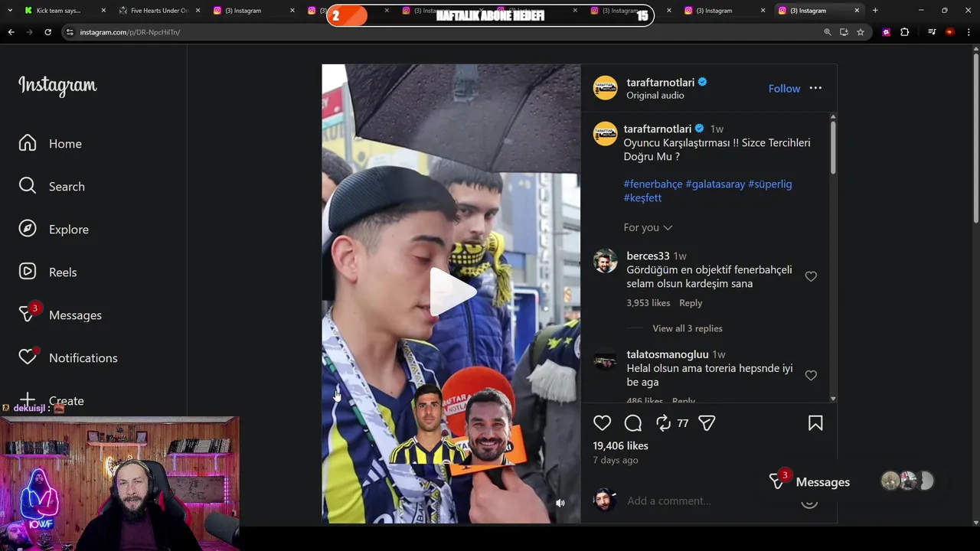Click taraftarnotlari avatar in post header
The image size is (980, 551).
pos(605,88)
